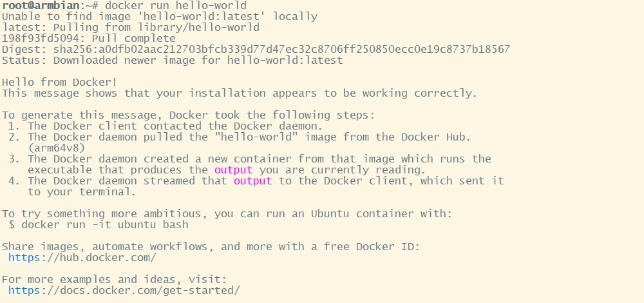Viewport: 644px width, 303px height.
Task: Click the "To try something more ambitious" line
Action: tap(227, 213)
